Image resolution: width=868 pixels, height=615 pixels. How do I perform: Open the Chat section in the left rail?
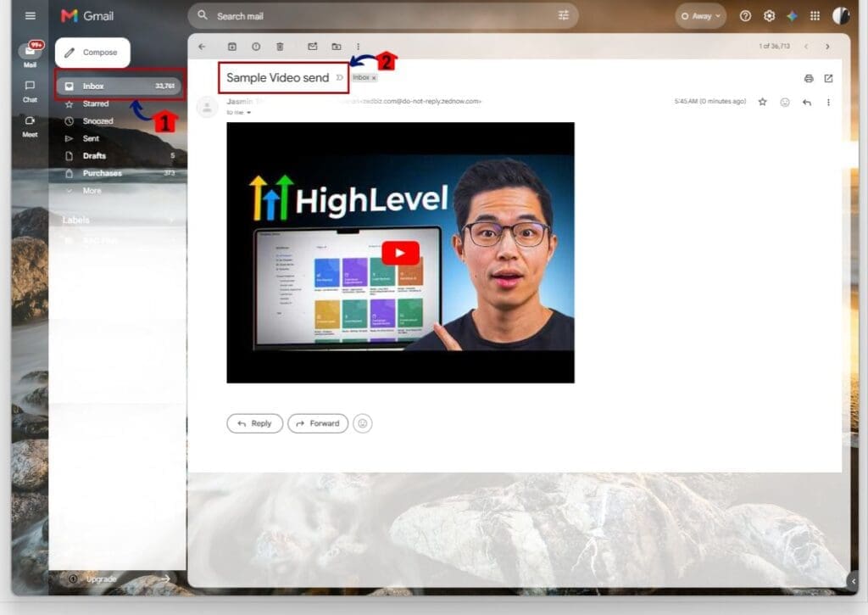(x=30, y=92)
